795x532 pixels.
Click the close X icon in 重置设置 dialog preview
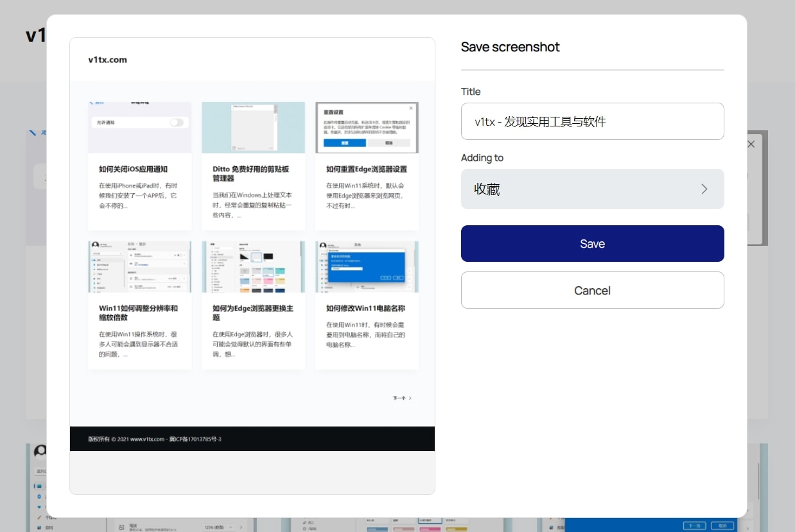(411, 108)
